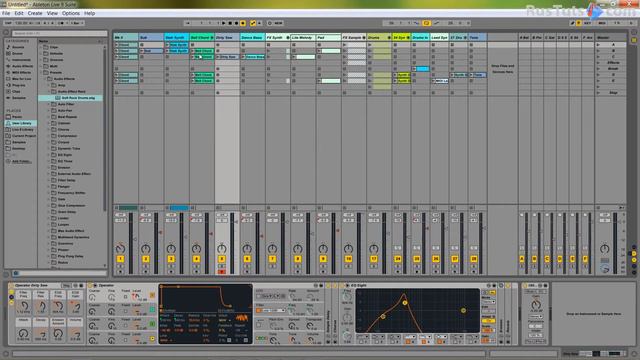The width and height of the screenshot is (640, 360).
Task: Activate the Draw Mode pencil
Action: coord(572,23)
